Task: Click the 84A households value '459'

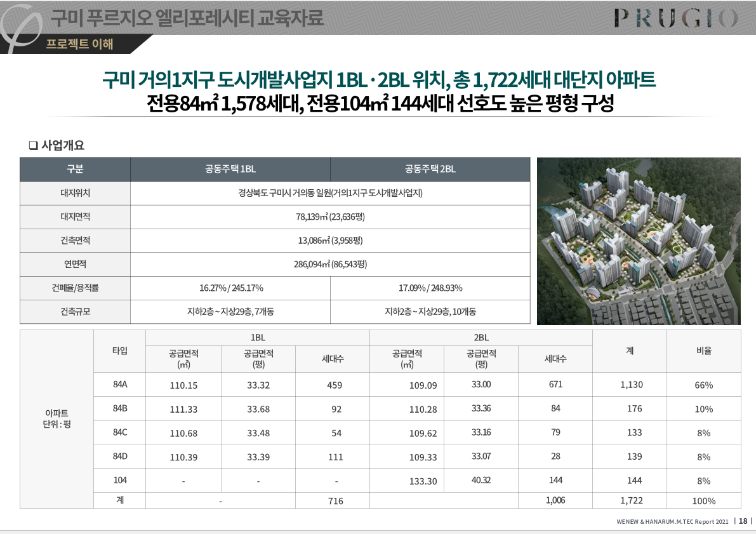Action: pos(334,385)
